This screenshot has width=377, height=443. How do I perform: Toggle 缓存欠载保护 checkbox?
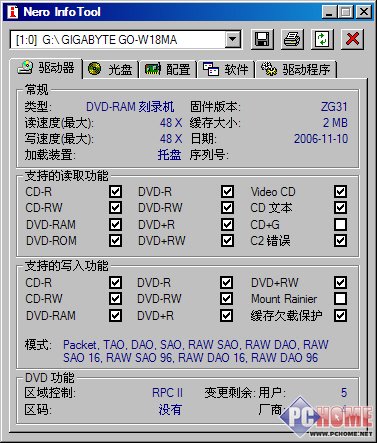(340, 315)
